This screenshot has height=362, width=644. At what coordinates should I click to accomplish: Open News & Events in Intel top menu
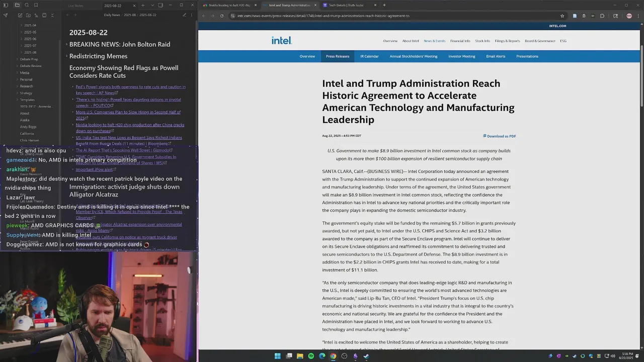435,41
